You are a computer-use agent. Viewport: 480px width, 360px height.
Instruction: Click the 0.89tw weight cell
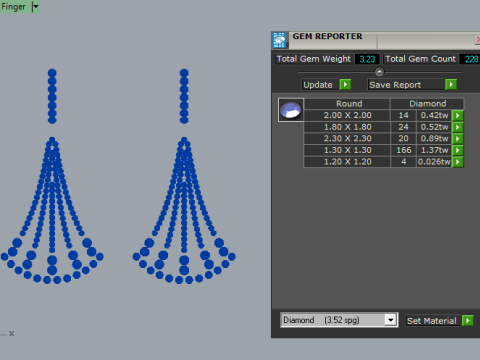click(434, 139)
